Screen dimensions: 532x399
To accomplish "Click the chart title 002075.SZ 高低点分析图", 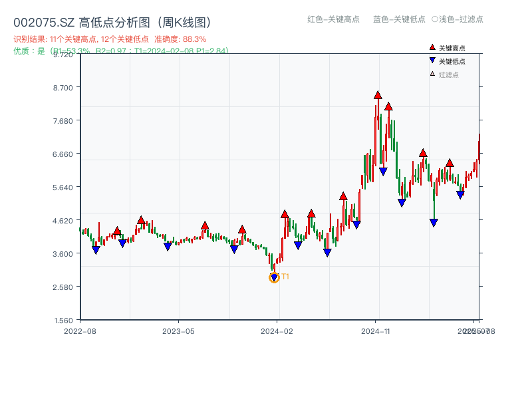I will coord(113,23).
